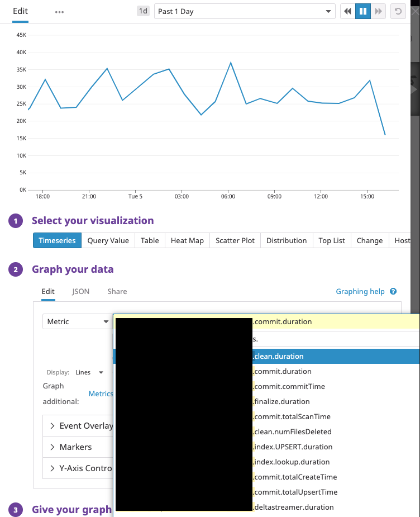Click the 1d time shortcut badge
420x517 pixels.
pos(144,11)
